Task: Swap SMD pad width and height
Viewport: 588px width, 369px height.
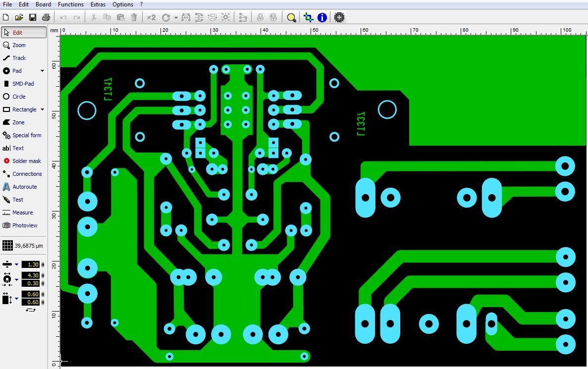Action: click(30, 310)
